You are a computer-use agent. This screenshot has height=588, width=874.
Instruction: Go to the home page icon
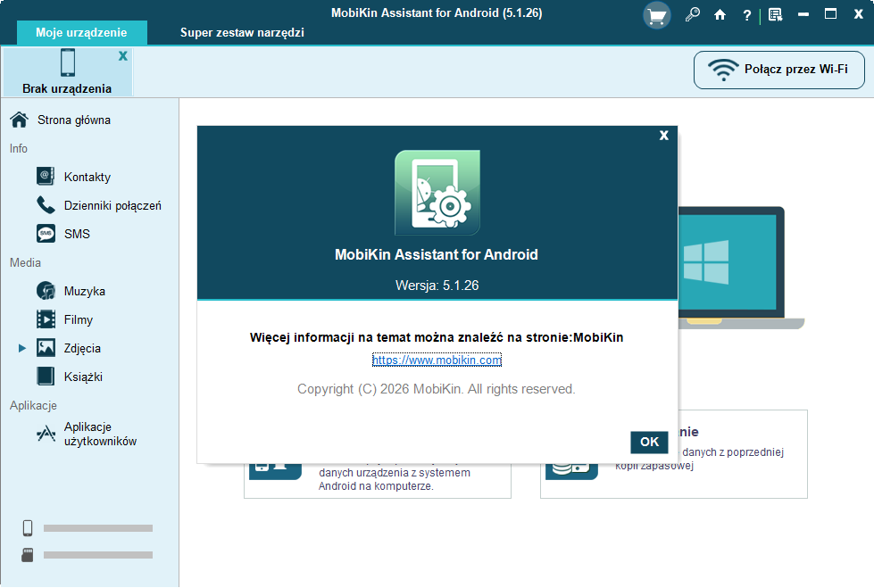(720, 15)
